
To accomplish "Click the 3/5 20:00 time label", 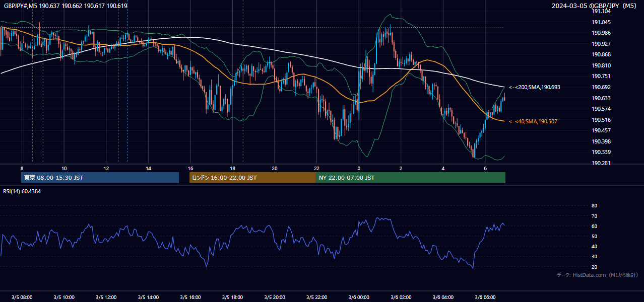I will pyautogui.click(x=275, y=297).
